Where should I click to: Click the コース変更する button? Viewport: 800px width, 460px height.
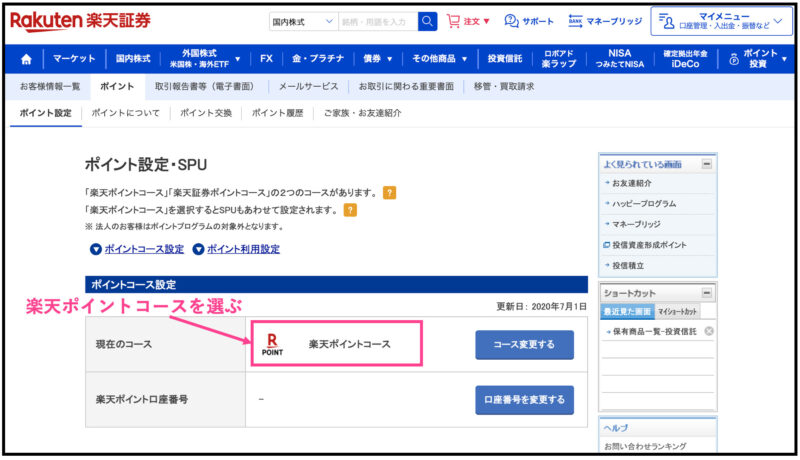click(x=524, y=345)
